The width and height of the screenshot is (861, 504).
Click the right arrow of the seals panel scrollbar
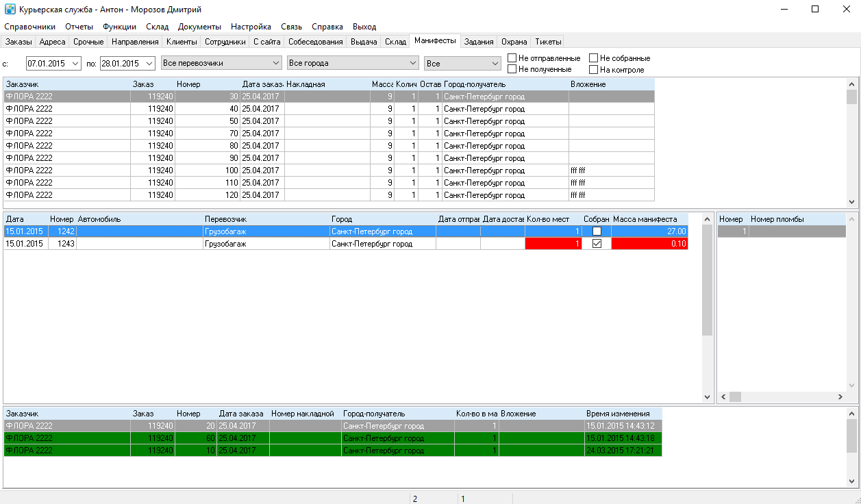coord(840,397)
